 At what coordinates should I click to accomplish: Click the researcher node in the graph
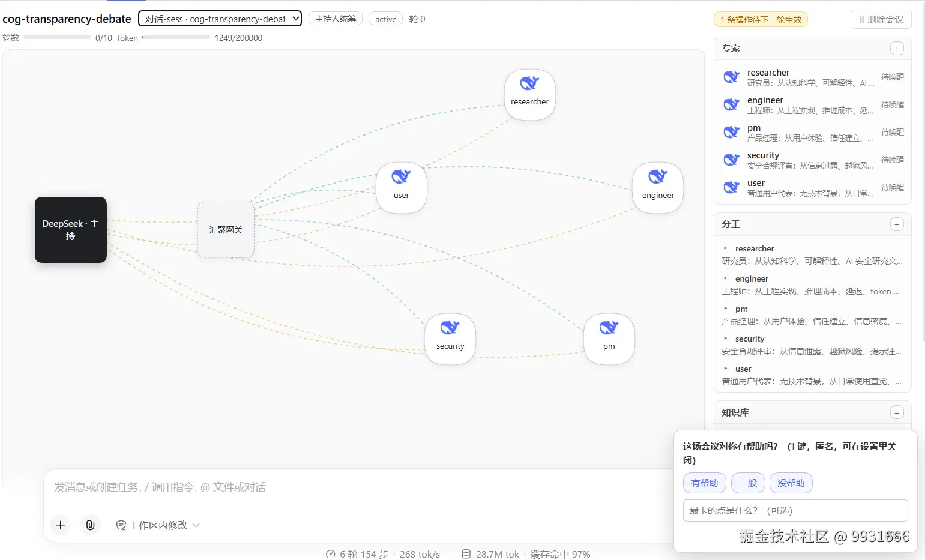click(x=530, y=95)
